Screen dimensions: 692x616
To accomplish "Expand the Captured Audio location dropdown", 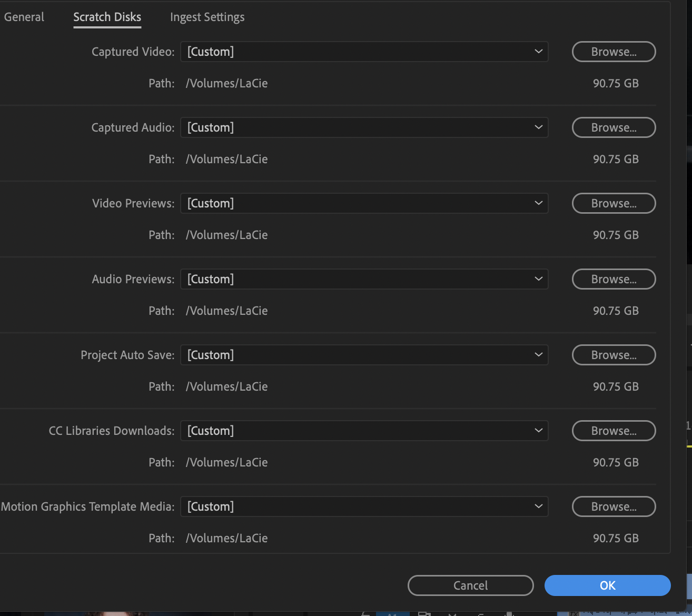I will 364,127.
